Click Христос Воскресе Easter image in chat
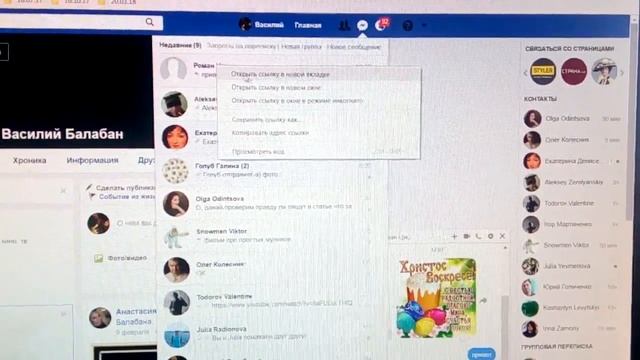Screen dimensions: 640x360 click(x=437, y=298)
